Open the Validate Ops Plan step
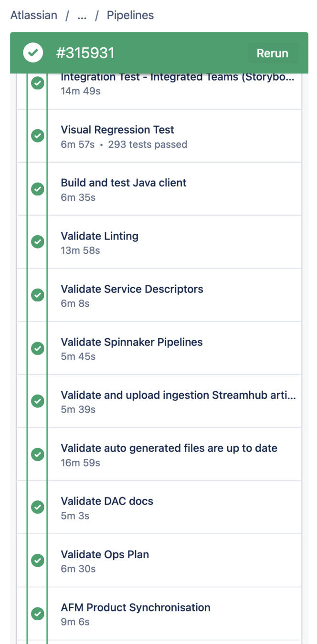The image size is (317, 644). point(105,554)
